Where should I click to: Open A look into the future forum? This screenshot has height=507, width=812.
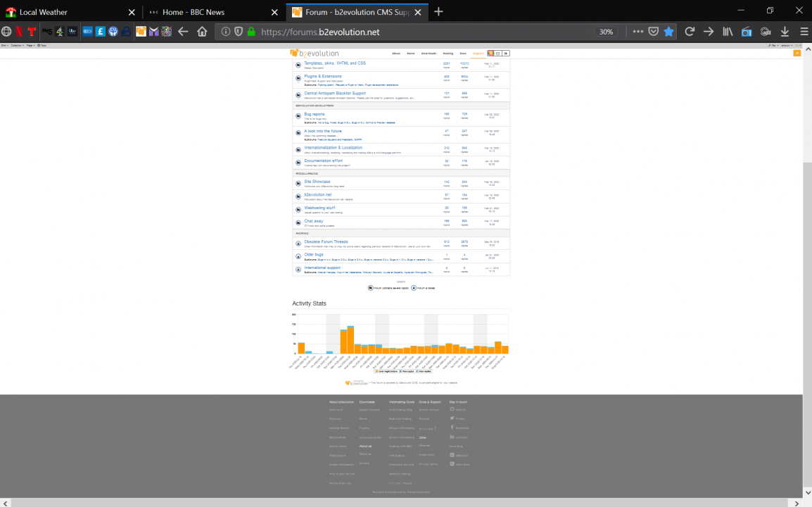click(323, 131)
